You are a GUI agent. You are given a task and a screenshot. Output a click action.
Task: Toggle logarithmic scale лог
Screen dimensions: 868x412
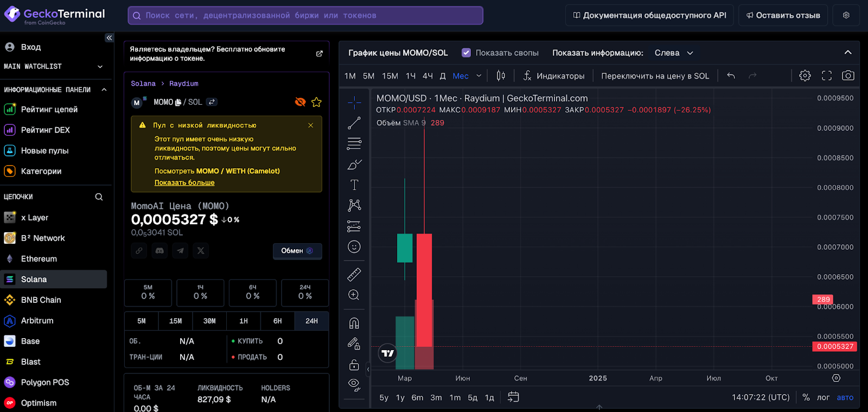click(x=823, y=397)
